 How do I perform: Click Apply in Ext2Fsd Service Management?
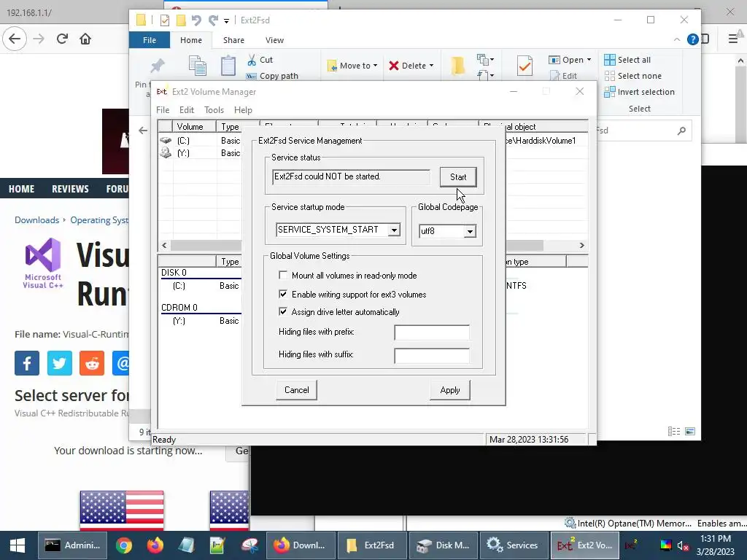[x=449, y=390]
